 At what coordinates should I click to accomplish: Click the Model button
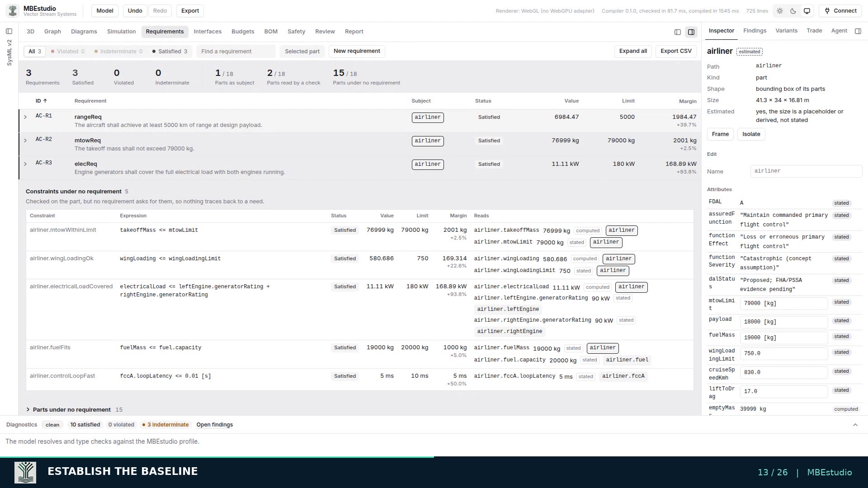click(x=105, y=11)
